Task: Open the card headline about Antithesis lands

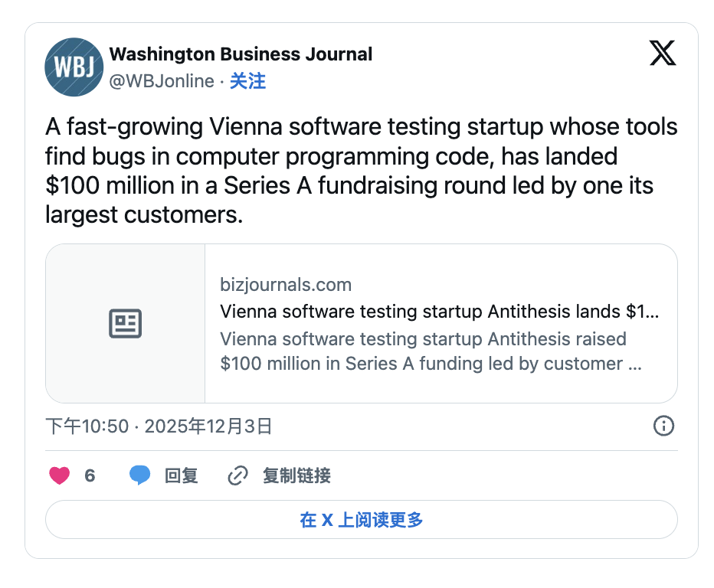Action: (x=439, y=312)
